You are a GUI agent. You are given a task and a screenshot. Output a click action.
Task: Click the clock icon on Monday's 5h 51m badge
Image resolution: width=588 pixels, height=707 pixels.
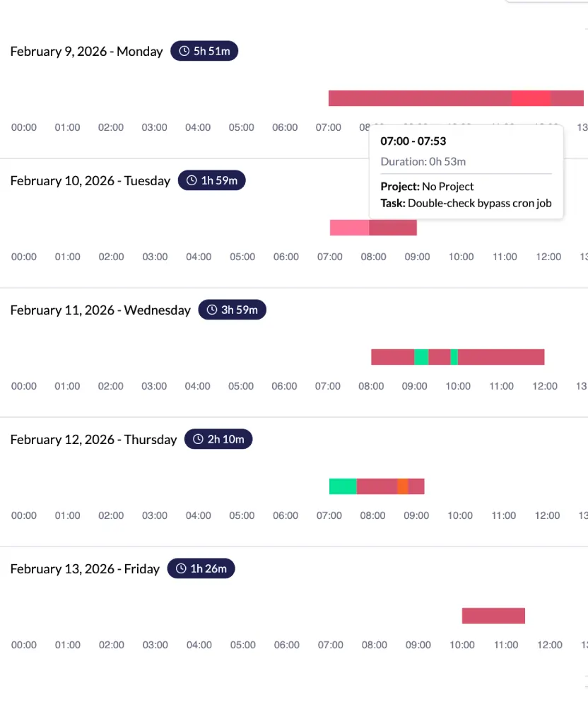click(x=184, y=50)
